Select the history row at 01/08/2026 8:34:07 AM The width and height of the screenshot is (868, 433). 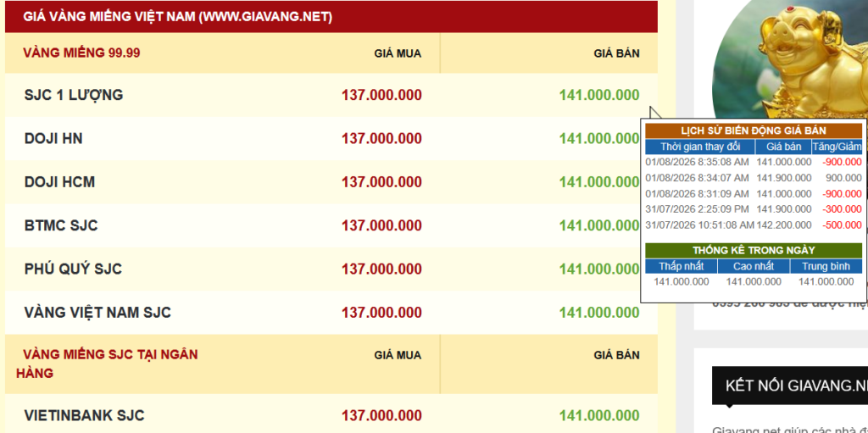pyautogui.click(x=754, y=178)
